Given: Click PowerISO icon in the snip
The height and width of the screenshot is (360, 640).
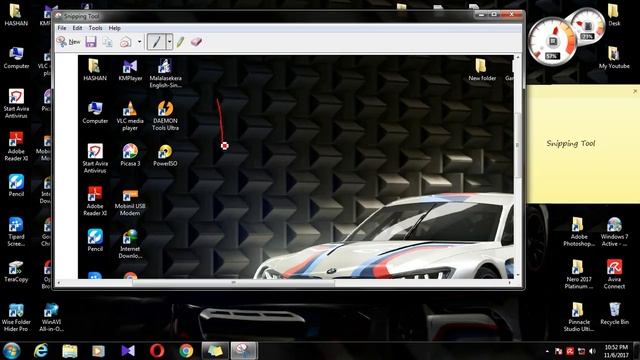Looking at the screenshot, I should tap(165, 155).
